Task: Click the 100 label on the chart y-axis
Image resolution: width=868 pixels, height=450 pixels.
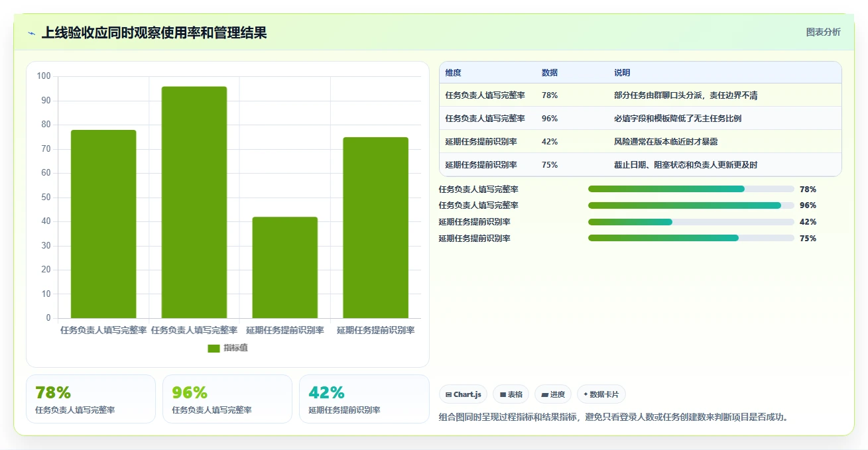Action: [44, 76]
